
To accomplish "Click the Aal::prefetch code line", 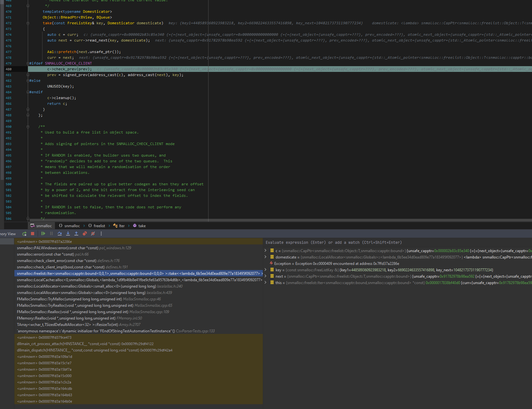I will (84, 52).
